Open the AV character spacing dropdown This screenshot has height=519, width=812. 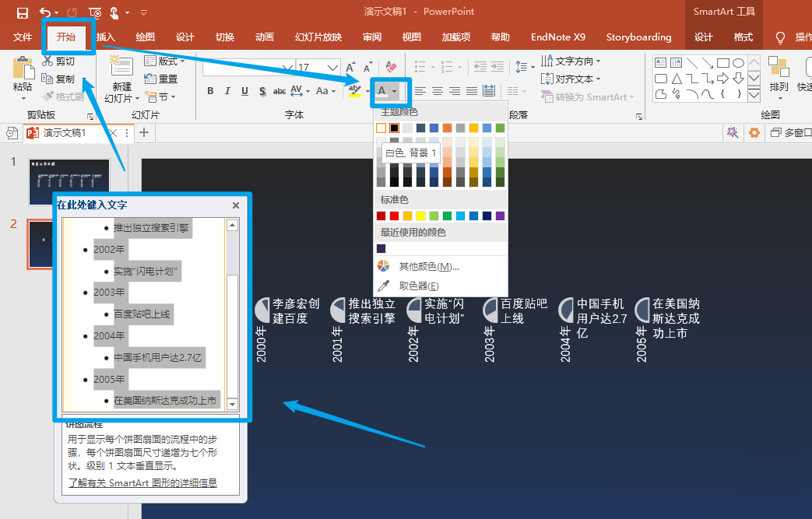tap(300, 91)
